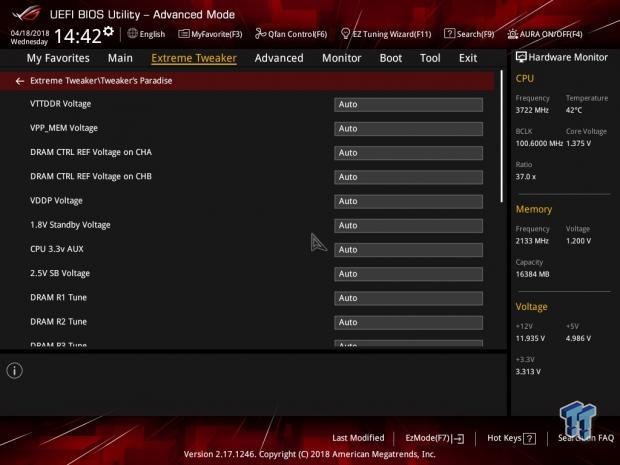Click the CPU frequency value 3722 MHz
Viewport: 620px width, 465px height.
click(532, 110)
